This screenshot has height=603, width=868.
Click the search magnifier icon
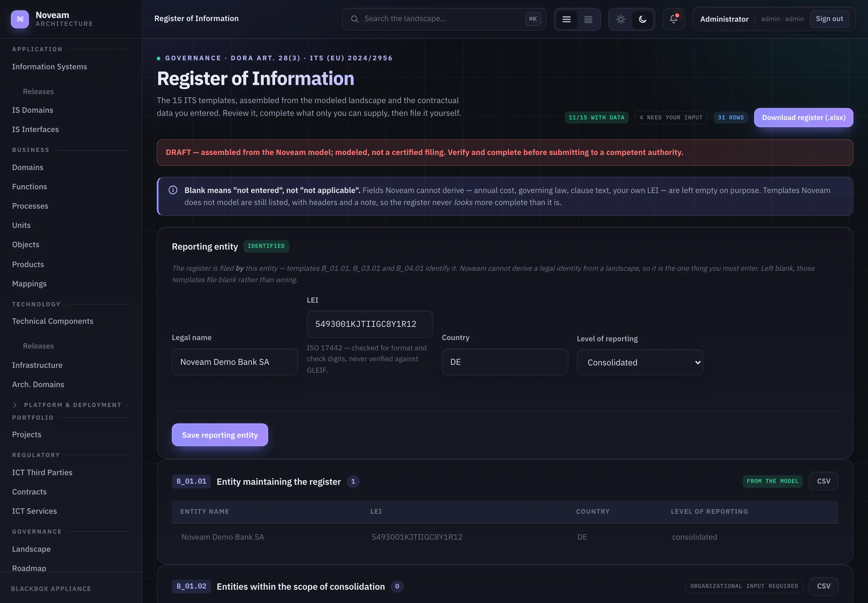[x=354, y=19]
